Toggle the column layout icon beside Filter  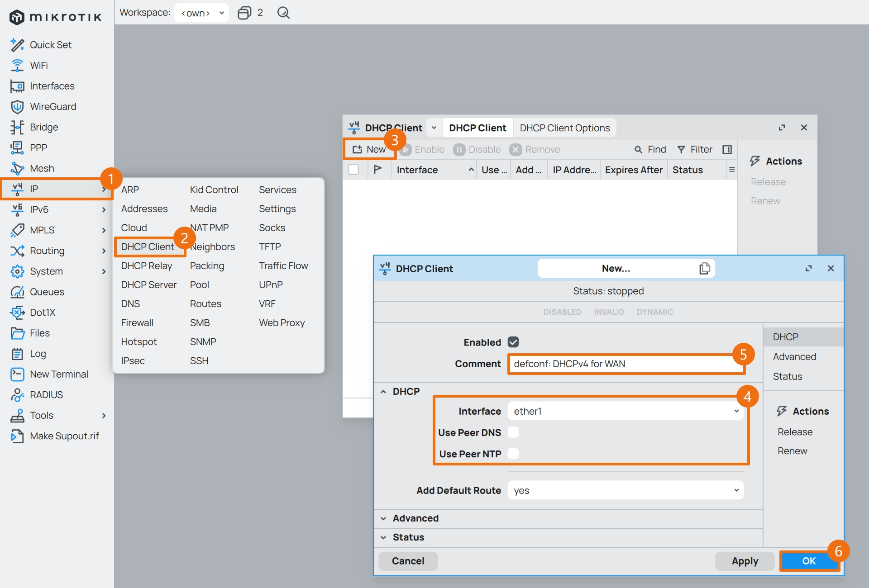727,150
